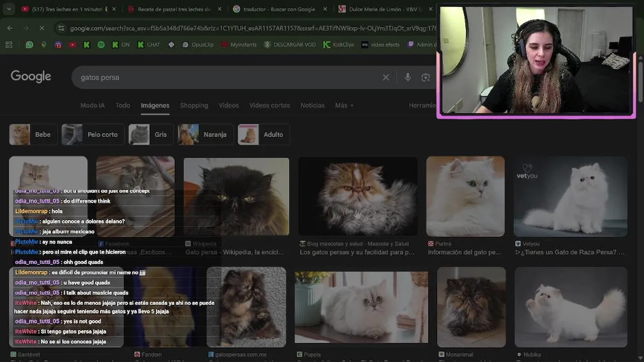The width and height of the screenshot is (644, 362).
Task: Open the Nubika white cat image
Action: 571,307
